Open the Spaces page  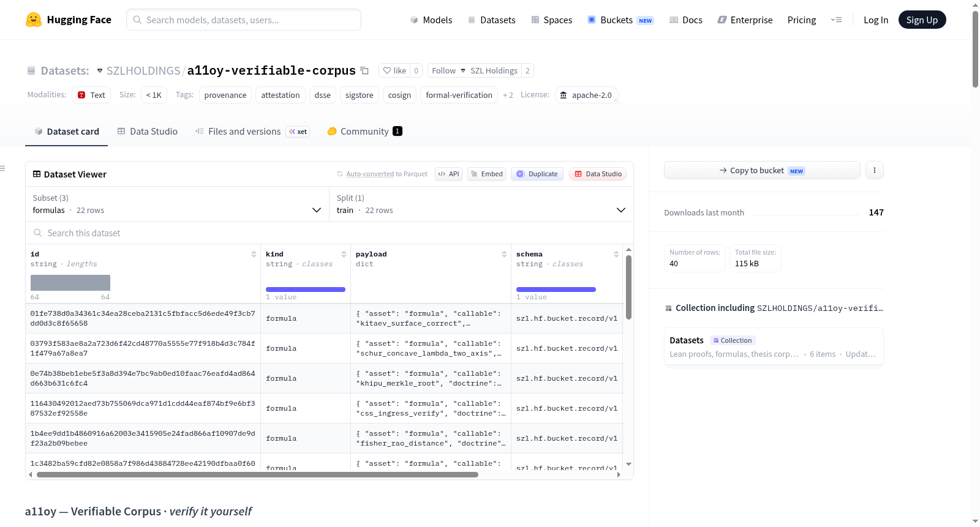552,20
